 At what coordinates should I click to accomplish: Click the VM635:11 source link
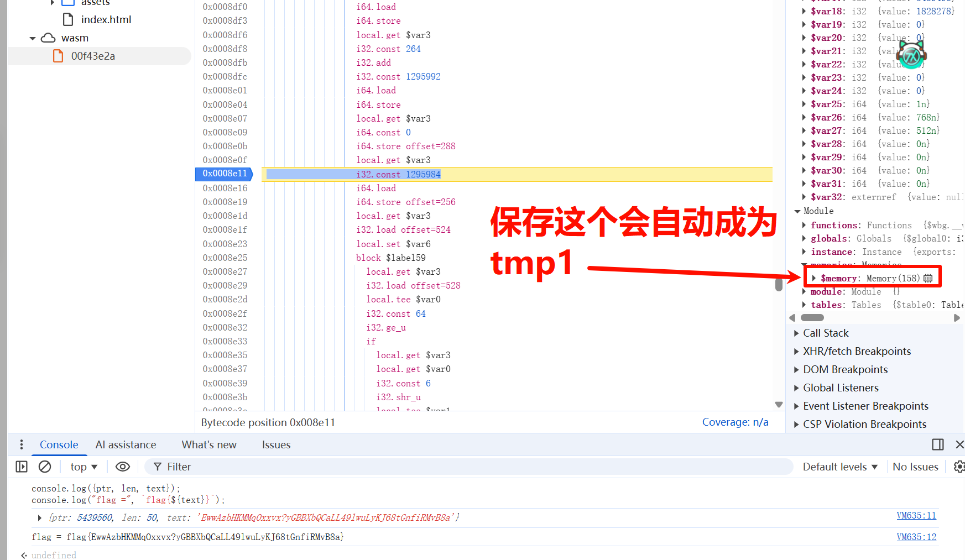[916, 515]
